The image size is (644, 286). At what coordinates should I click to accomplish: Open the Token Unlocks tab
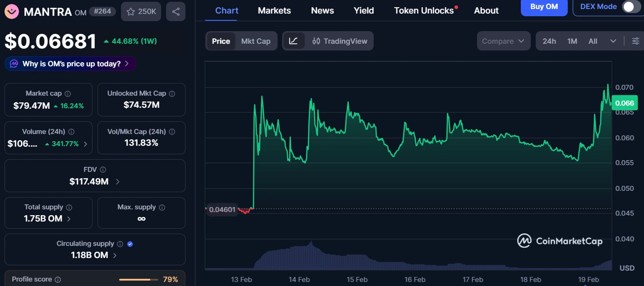[424, 10]
